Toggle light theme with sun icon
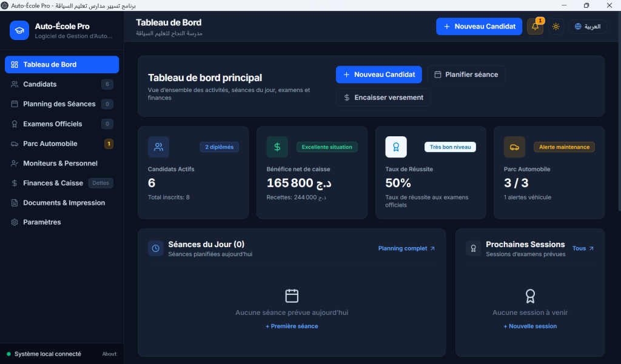The image size is (621, 364). coord(556,27)
